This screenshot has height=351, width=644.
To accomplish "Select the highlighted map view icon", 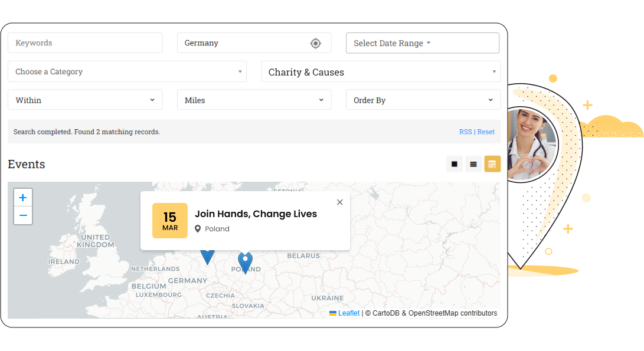I will tap(492, 164).
